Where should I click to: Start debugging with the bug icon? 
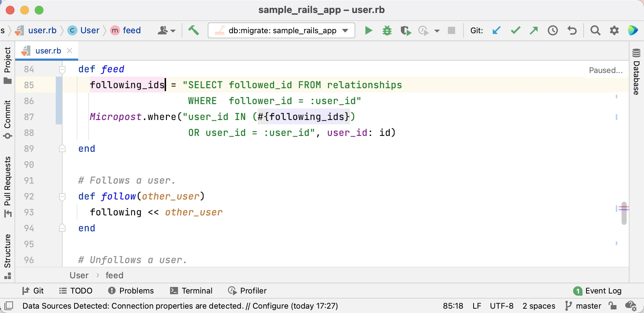[387, 30]
